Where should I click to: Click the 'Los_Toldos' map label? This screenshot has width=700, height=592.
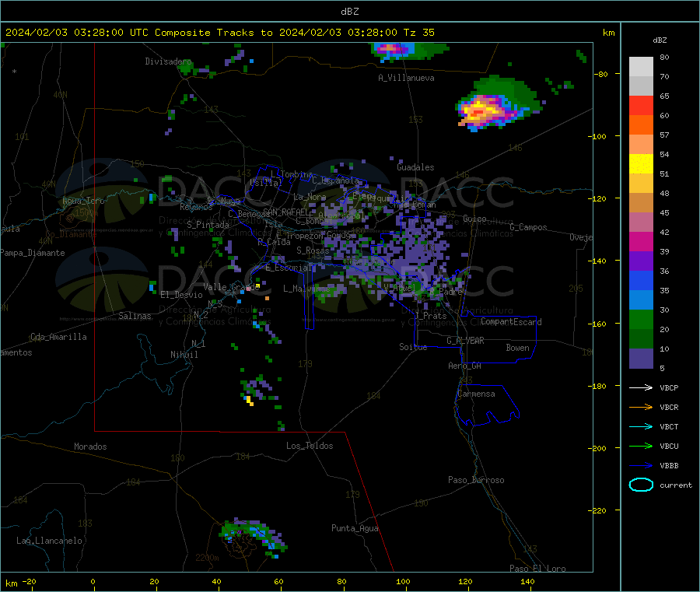[x=310, y=446]
